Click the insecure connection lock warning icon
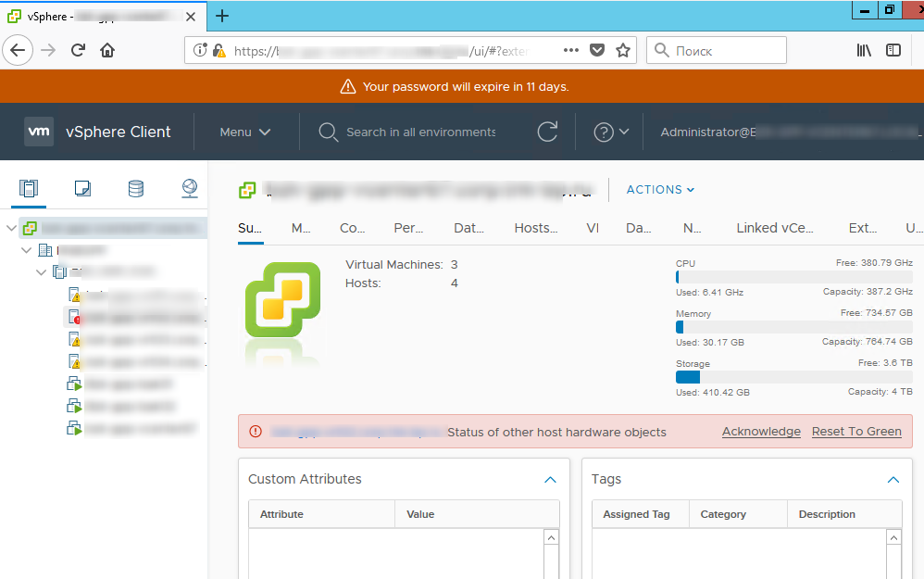 tap(219, 51)
